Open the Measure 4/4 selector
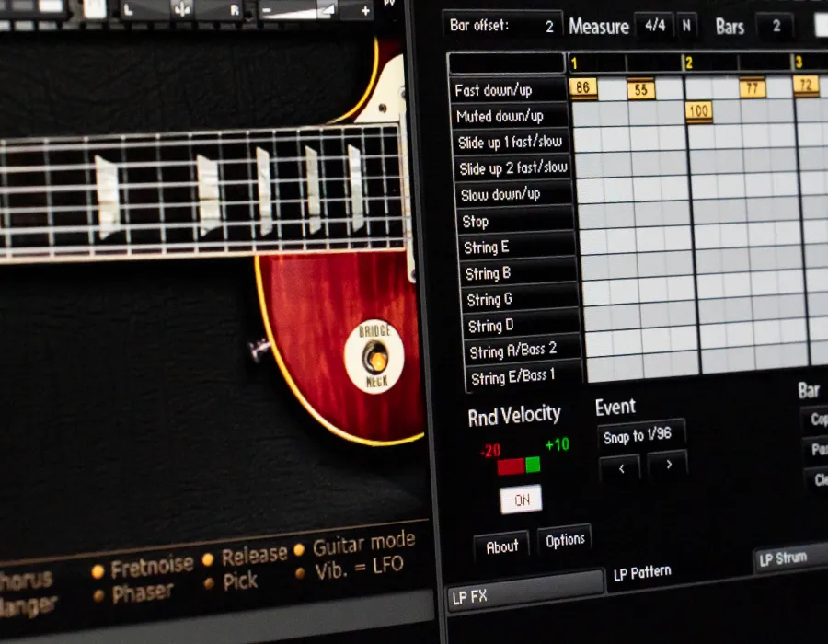This screenshot has height=644, width=828. (655, 26)
